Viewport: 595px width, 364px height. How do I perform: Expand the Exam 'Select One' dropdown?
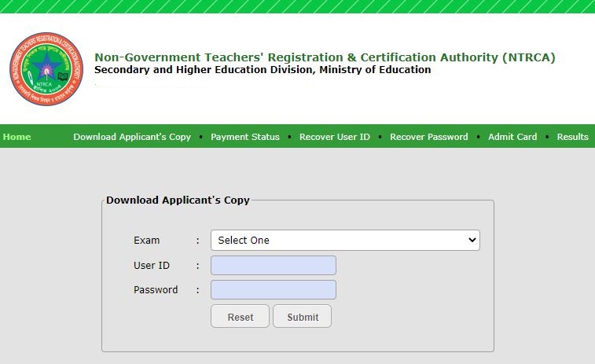point(345,241)
